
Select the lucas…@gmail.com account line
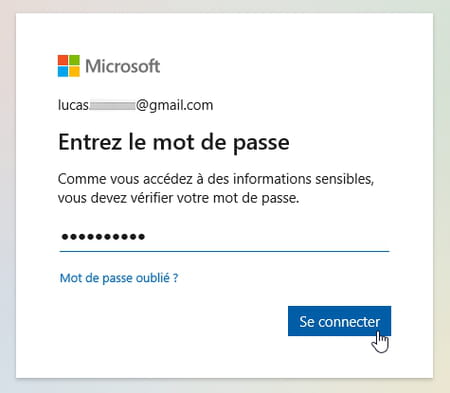(135, 105)
